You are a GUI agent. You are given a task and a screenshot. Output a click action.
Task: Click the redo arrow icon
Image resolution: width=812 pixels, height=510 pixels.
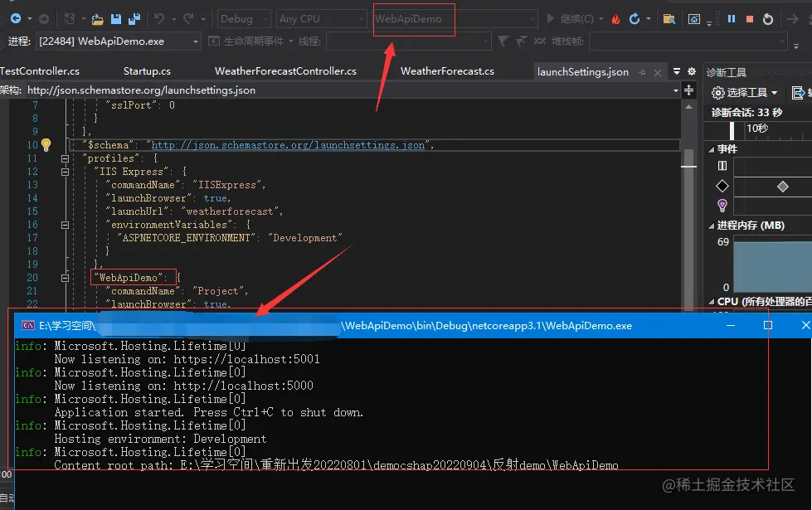188,18
